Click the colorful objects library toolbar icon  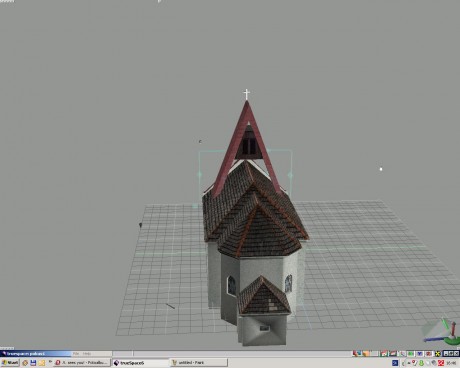[x=357, y=353]
